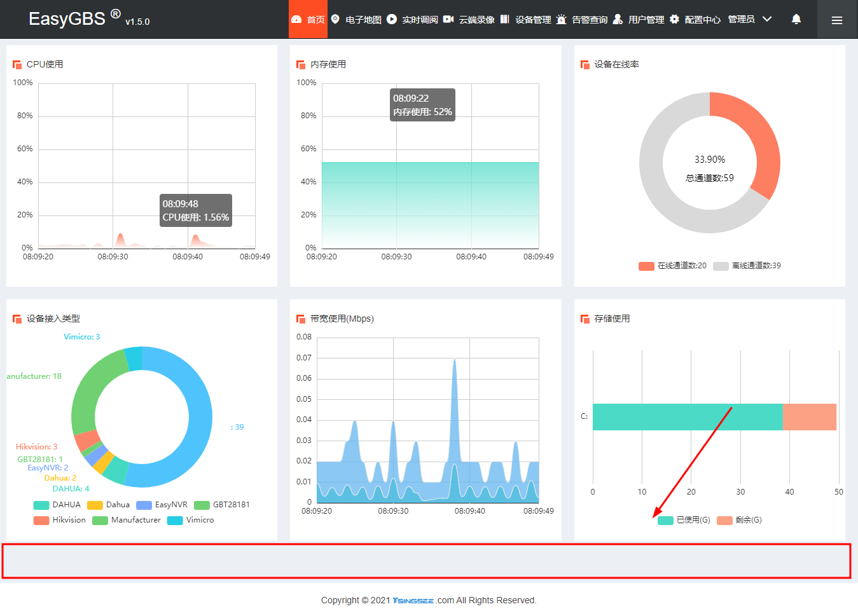Open 告警查询 via its alarm icon
The height and width of the screenshot is (616, 858).
561,19
